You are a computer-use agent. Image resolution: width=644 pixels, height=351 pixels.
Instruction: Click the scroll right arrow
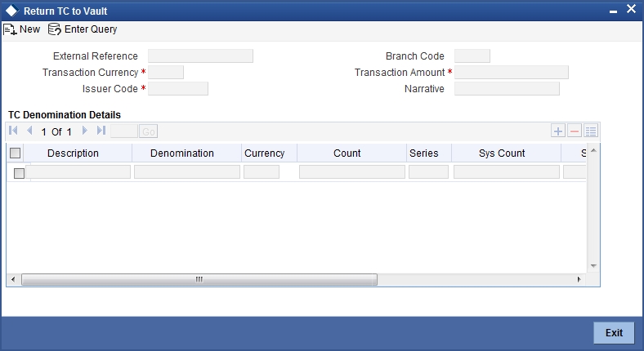[x=579, y=280]
